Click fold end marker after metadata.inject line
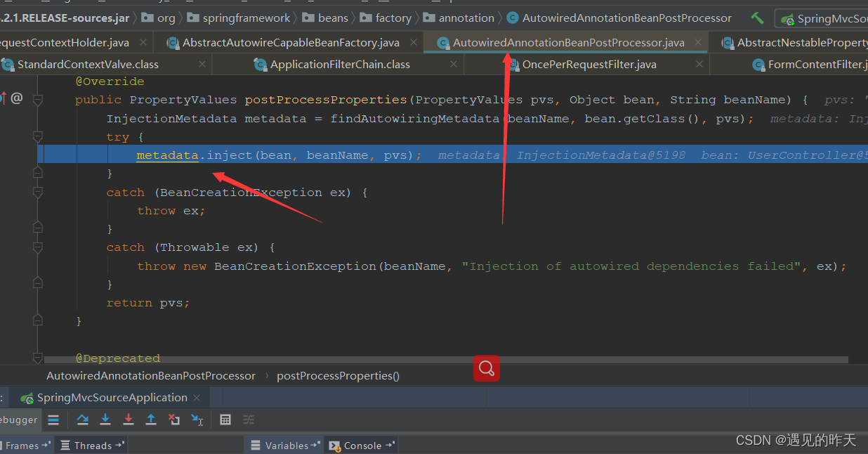Screen dimensions: 868x454 click(x=38, y=173)
